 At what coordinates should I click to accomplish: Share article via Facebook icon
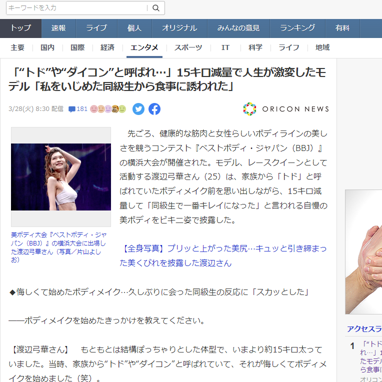click(x=154, y=109)
